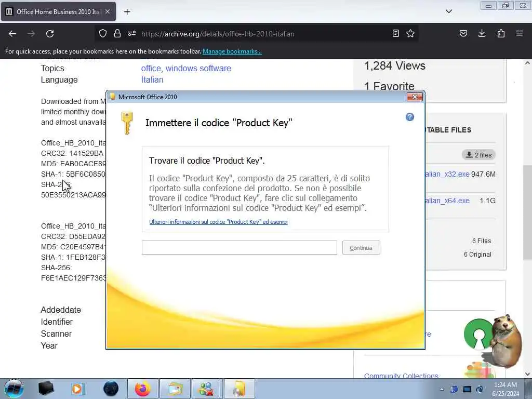Screen dimensions: 532x399
Task: Click the 2 files download badge
Action: [478, 155]
